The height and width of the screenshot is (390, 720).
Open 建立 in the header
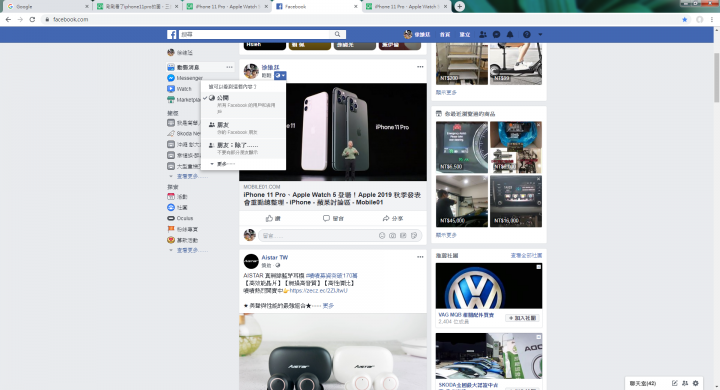(x=465, y=34)
